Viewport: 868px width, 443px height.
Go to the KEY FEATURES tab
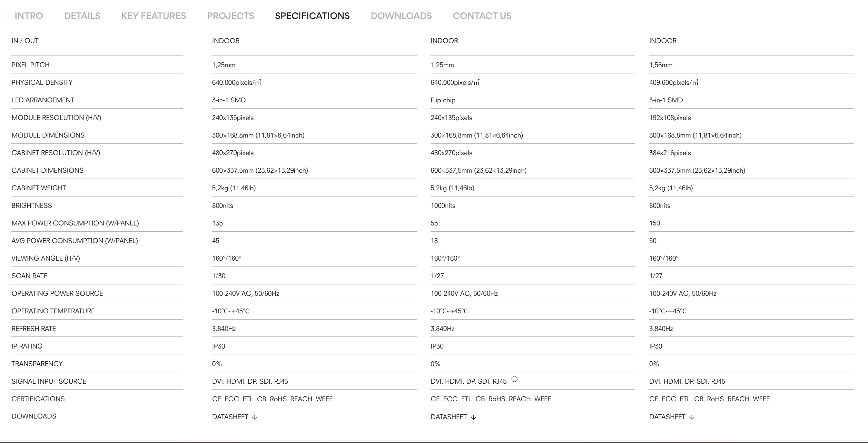[154, 16]
